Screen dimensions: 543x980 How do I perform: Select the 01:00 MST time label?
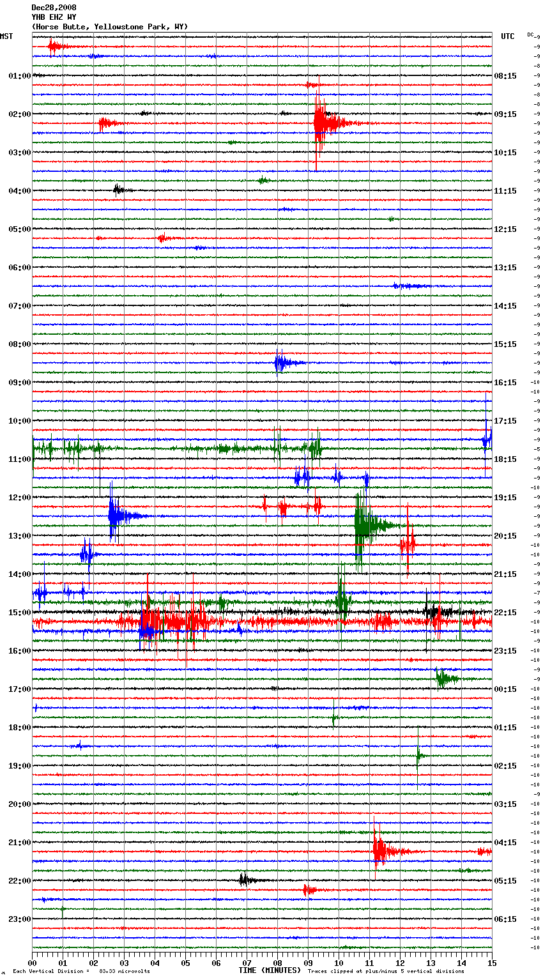coord(20,76)
